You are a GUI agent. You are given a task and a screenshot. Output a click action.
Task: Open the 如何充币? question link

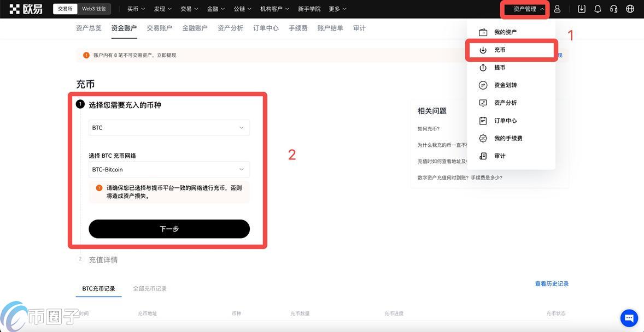pos(429,128)
